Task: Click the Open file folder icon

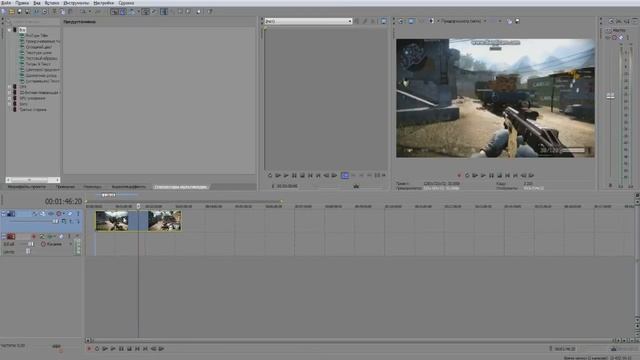Action: pyautogui.click(x=11, y=12)
